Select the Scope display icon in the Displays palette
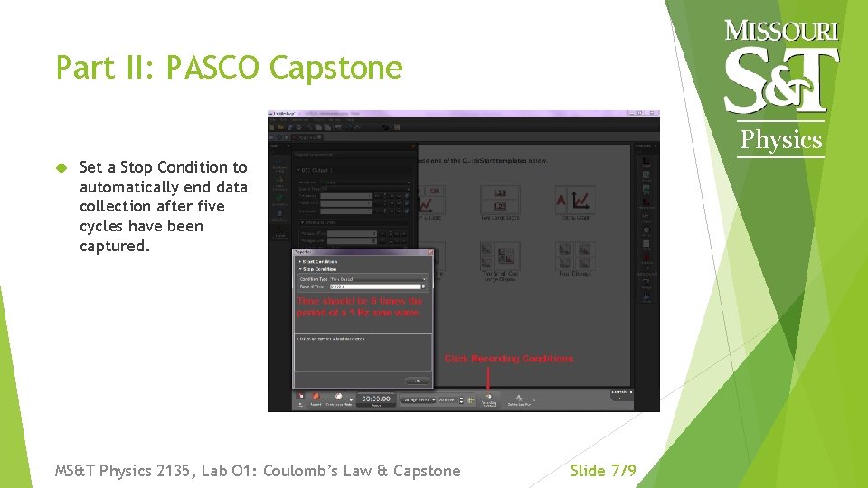Screen dimensions: 868x488 pyautogui.click(x=646, y=176)
